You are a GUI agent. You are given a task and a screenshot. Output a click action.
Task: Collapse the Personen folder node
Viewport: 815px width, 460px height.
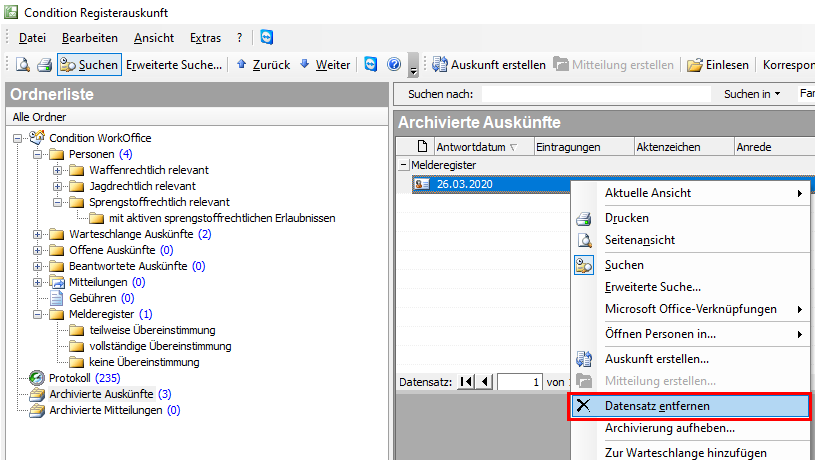(x=38, y=154)
